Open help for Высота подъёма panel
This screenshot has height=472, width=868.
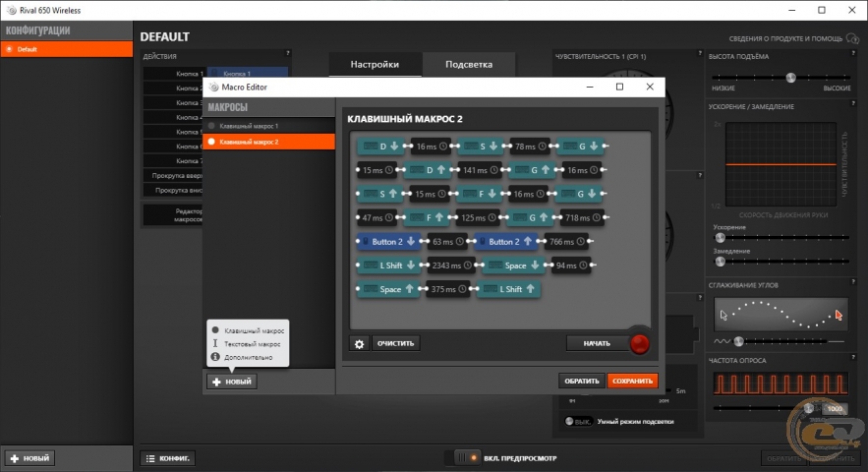[853, 53]
